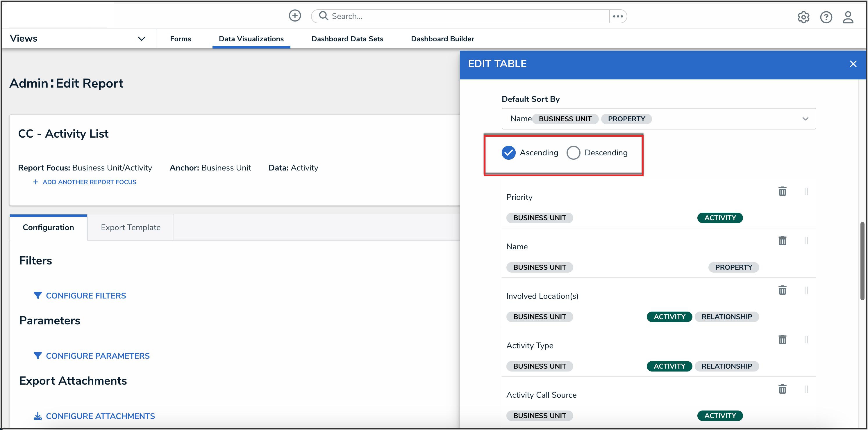Select the Ascending sort option
This screenshot has width=868, height=430.
[509, 153]
